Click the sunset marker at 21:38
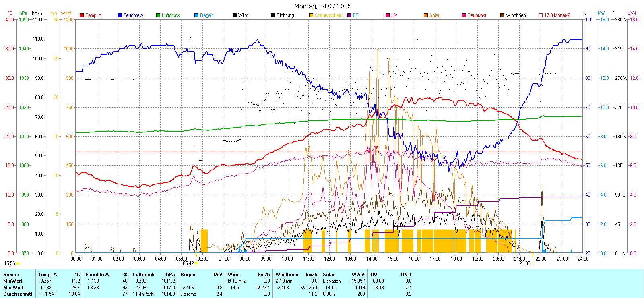 click(x=533, y=263)
